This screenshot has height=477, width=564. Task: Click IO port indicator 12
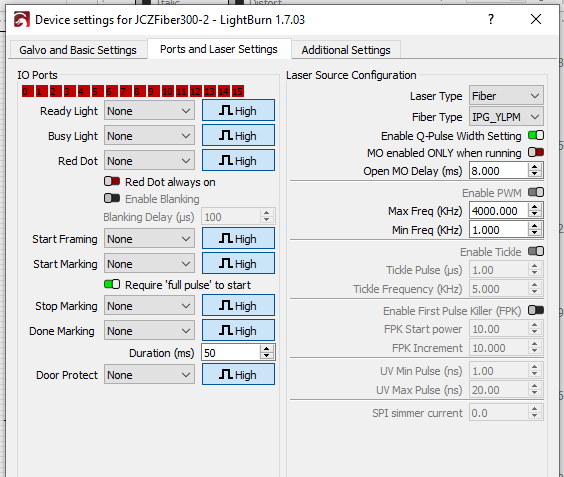(x=196, y=91)
